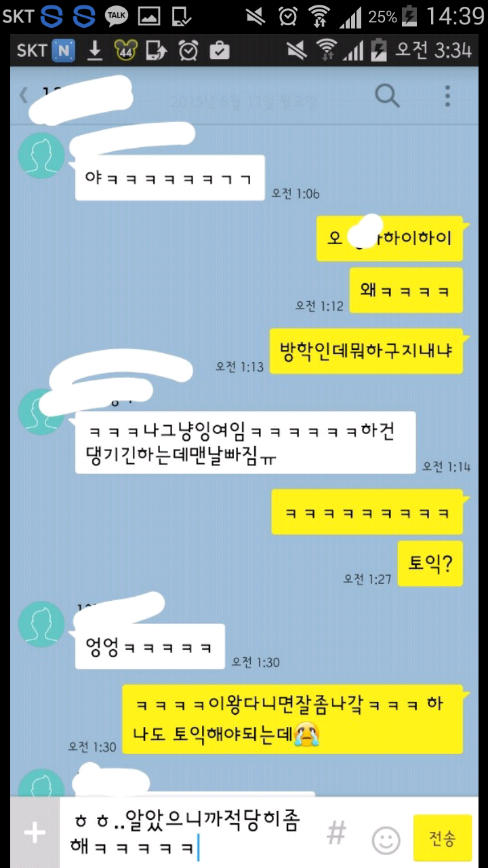Image resolution: width=488 pixels, height=868 pixels.
Task: Go back using the header arrow
Action: [24, 95]
